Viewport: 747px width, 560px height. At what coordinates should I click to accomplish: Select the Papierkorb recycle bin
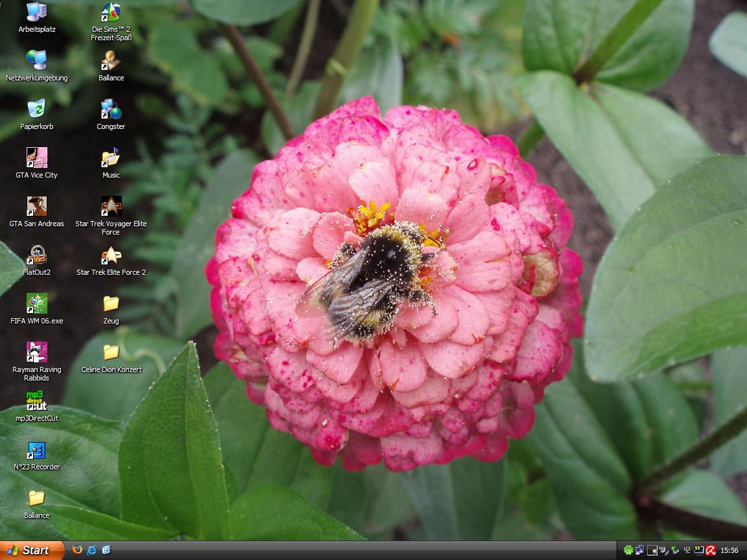37,109
